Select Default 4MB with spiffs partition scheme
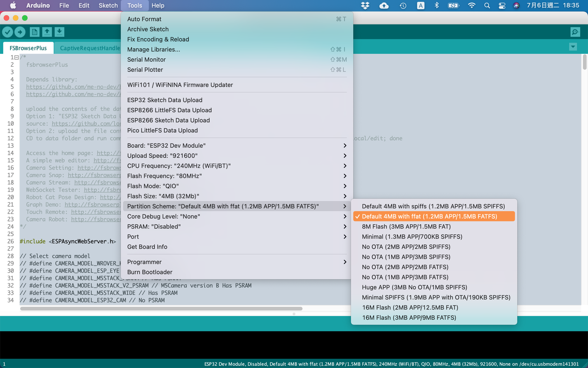Screen dimensions: 588x368 coord(434,206)
